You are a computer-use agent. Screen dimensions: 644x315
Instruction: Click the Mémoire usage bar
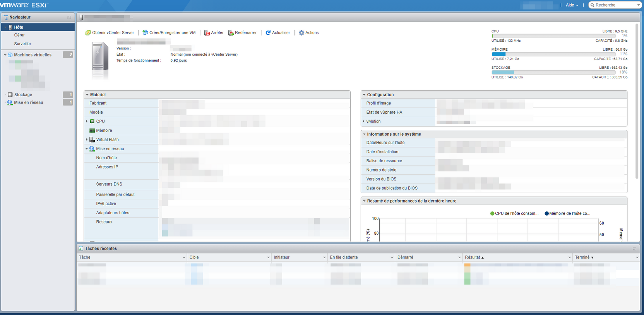[x=553, y=54]
